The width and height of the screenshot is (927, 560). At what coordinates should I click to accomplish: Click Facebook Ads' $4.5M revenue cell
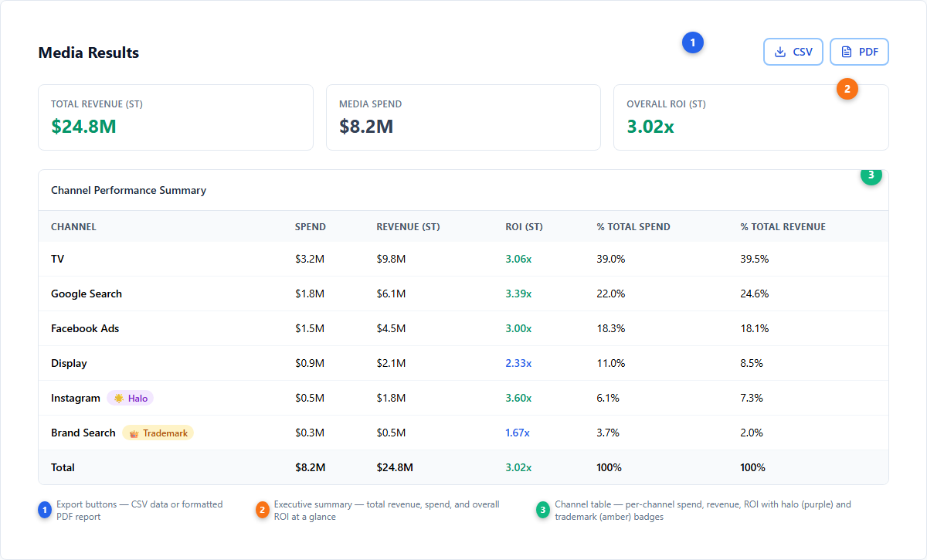click(x=391, y=328)
